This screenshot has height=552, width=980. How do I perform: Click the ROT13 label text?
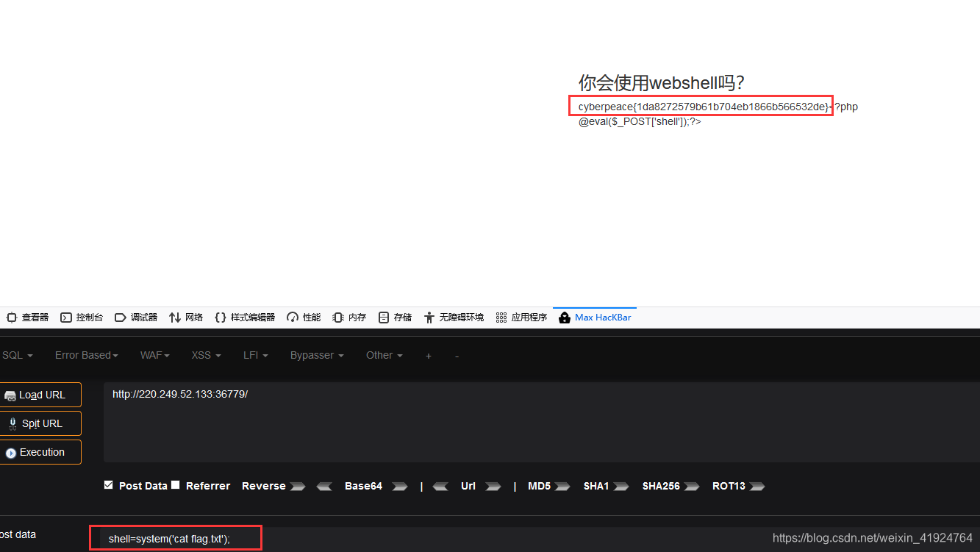pyautogui.click(x=729, y=486)
